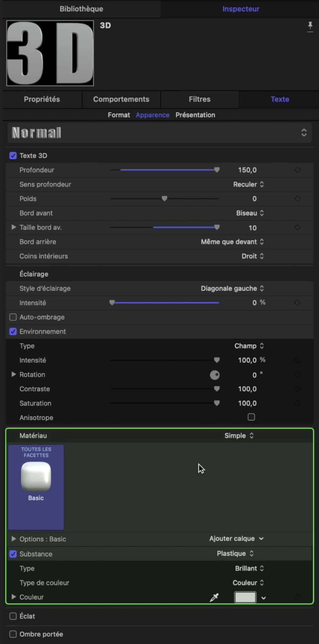Click the Saturation slider handle
The image size is (319, 644).
coord(217,403)
